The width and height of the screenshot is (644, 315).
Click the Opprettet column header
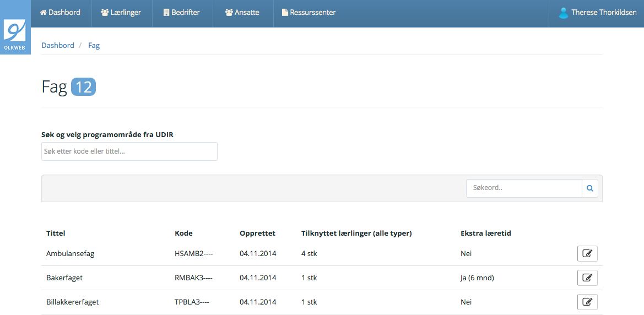(x=257, y=233)
